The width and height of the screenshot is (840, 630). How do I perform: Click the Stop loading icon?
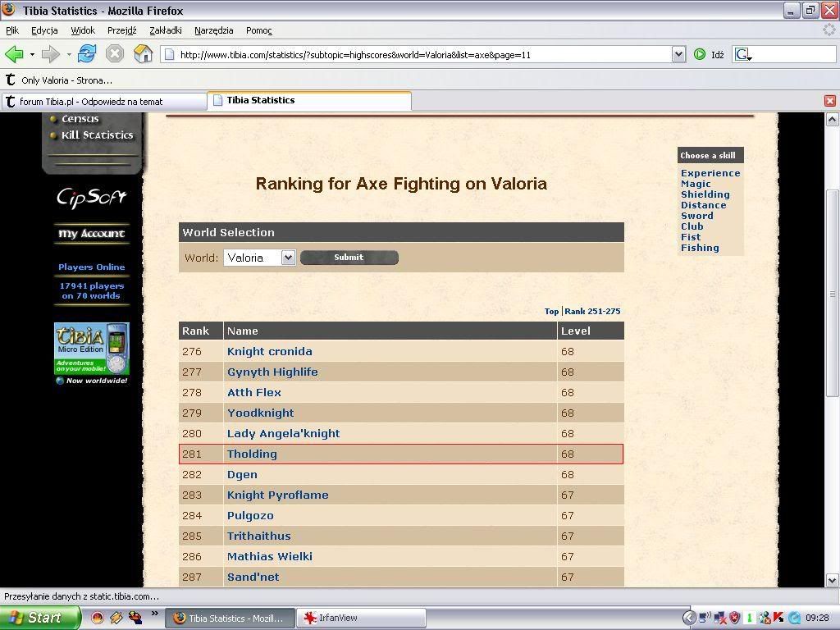[x=114, y=54]
